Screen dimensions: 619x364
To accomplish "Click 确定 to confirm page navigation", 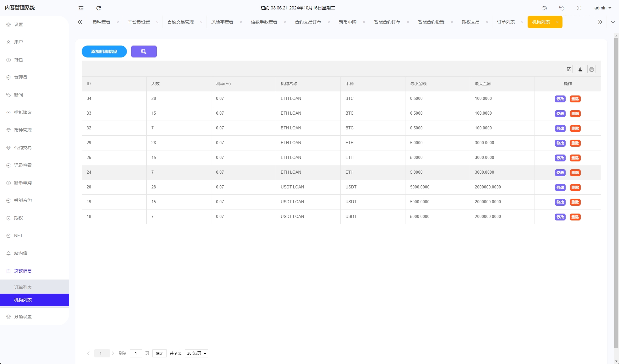I will (160, 353).
